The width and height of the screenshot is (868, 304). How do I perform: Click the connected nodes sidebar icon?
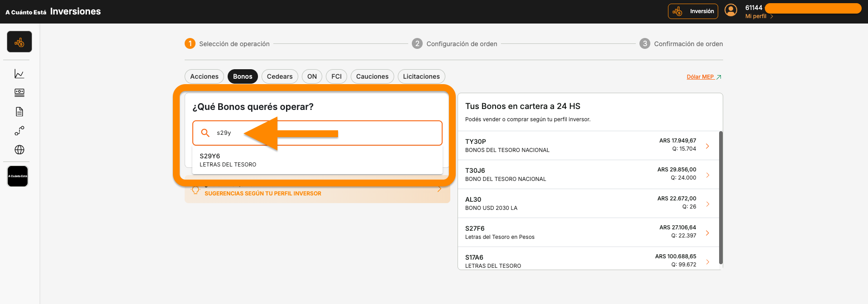[19, 131]
